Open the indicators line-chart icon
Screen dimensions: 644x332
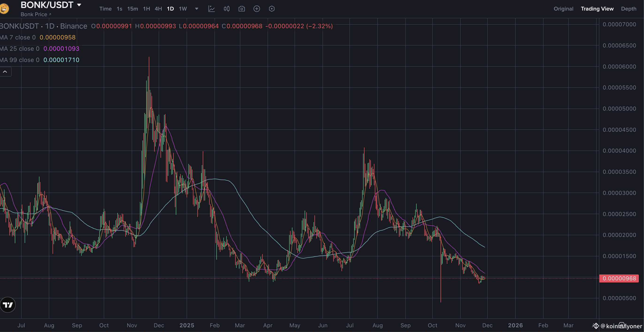pyautogui.click(x=211, y=9)
